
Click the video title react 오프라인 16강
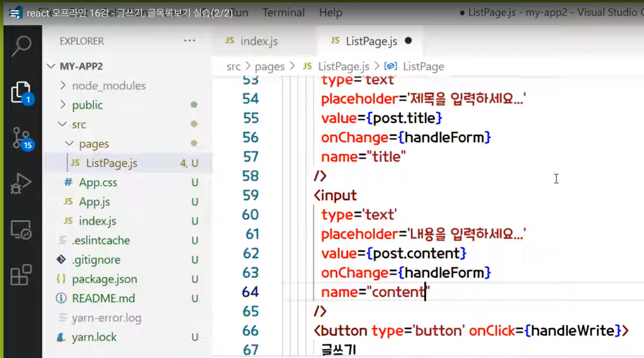click(x=129, y=13)
